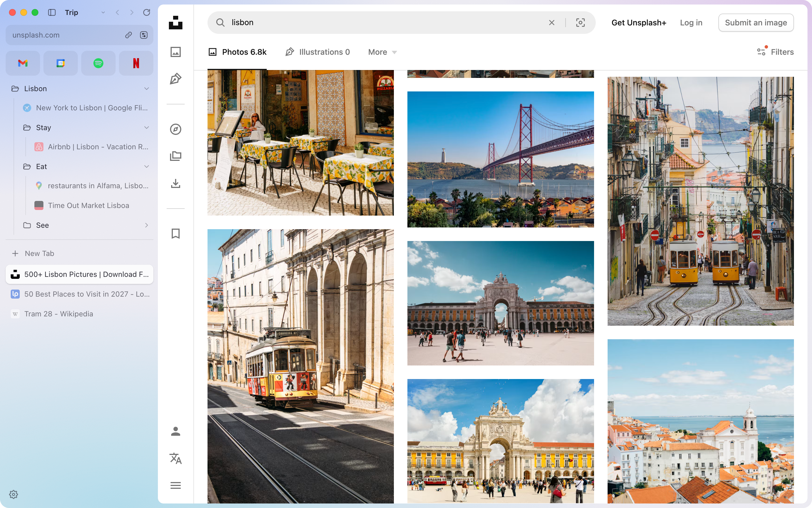Click the Log in link
The height and width of the screenshot is (508, 812).
[x=691, y=23]
